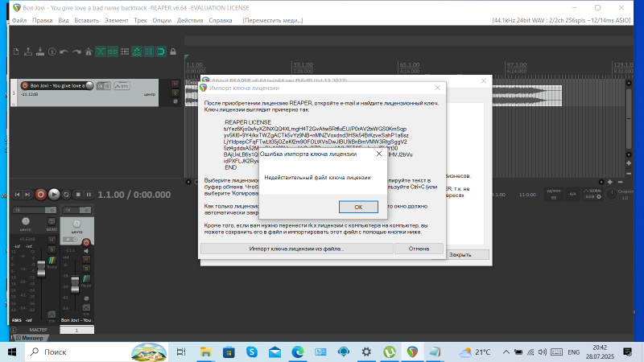Toggle the repeat loop button in transport

(67, 194)
